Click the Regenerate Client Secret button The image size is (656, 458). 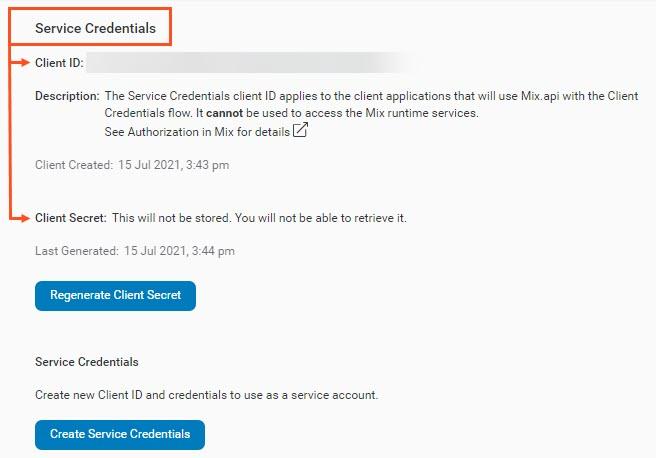[115, 296]
